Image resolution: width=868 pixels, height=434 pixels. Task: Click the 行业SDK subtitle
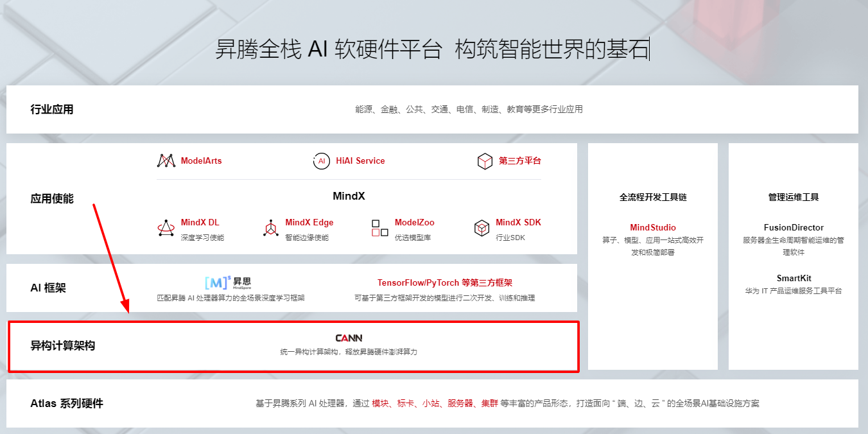click(x=510, y=238)
